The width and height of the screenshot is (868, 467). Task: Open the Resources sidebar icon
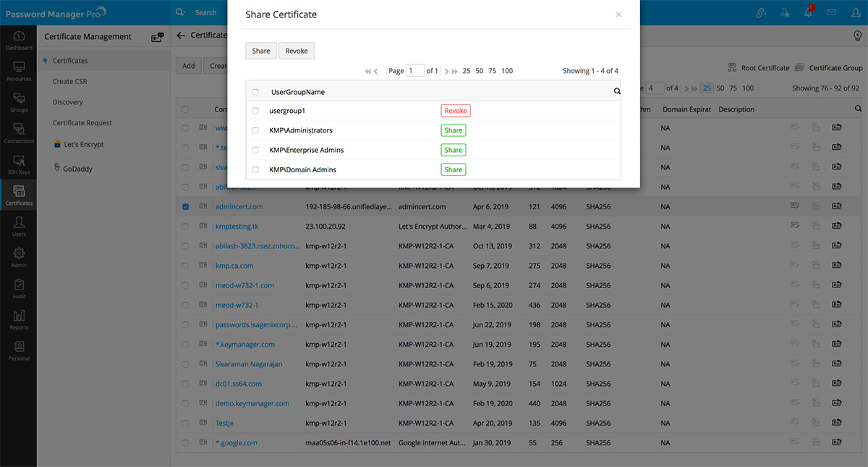click(x=19, y=71)
